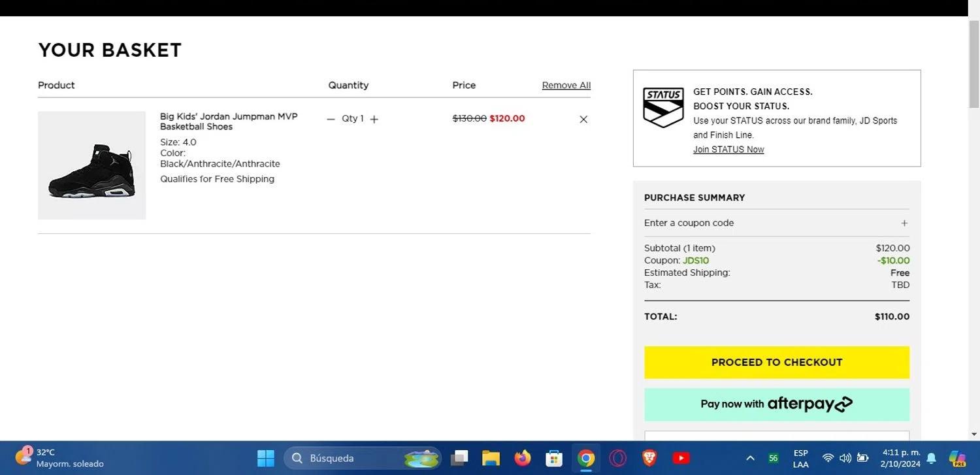Open the volume speaker icon
Viewport: 980px width, 475px height.
tap(845, 458)
